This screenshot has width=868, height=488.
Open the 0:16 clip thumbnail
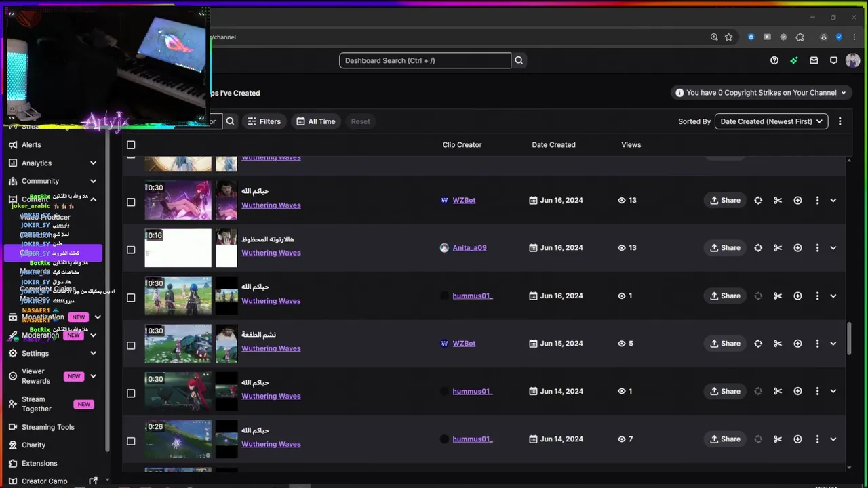click(178, 248)
